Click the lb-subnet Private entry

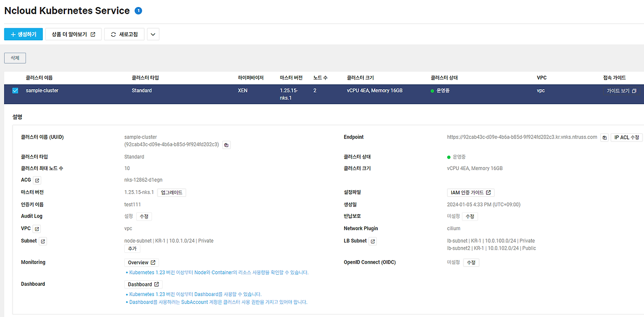(491, 241)
